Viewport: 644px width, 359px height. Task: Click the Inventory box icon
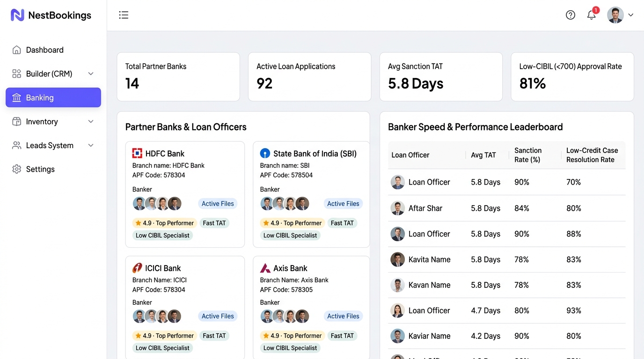17,122
